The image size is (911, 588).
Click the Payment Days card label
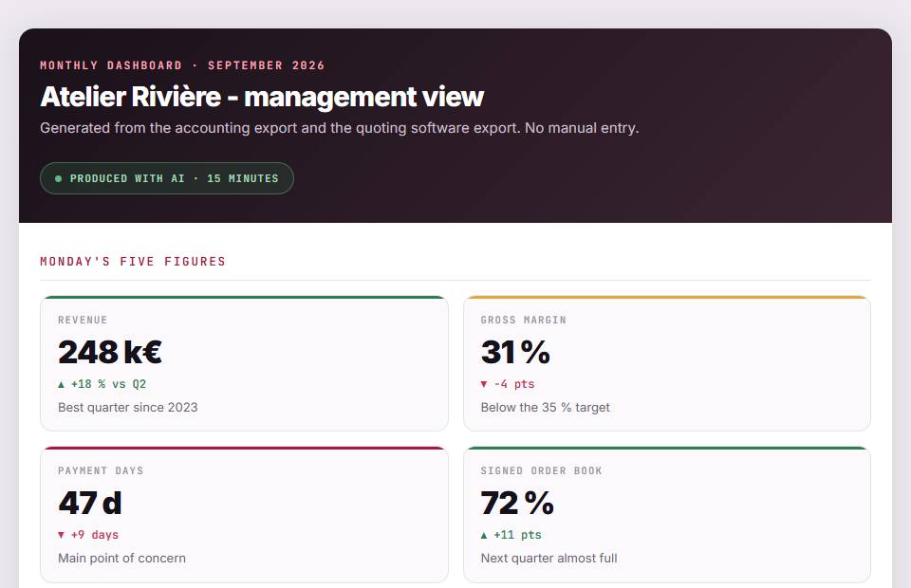[x=101, y=470]
